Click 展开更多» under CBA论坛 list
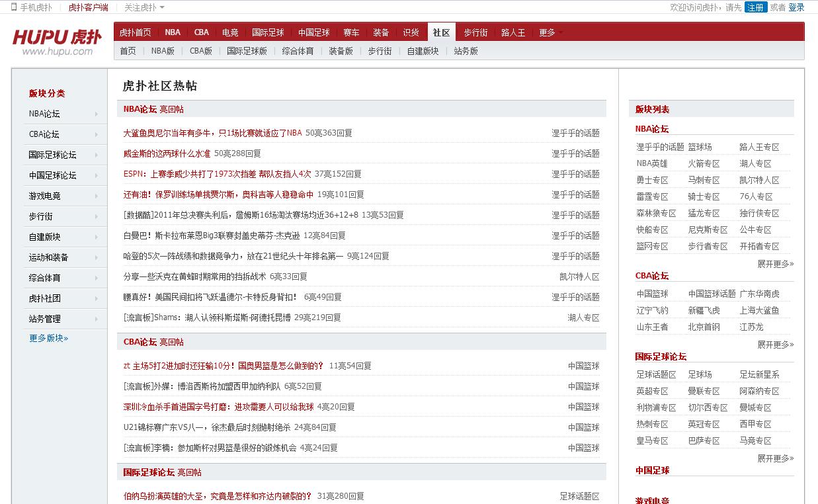 775,344
